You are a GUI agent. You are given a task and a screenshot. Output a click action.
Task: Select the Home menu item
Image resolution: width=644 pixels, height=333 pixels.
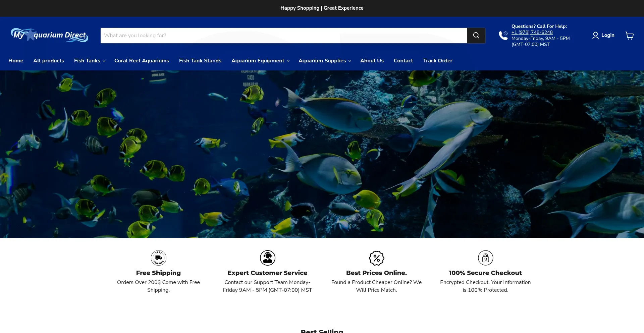[16, 61]
